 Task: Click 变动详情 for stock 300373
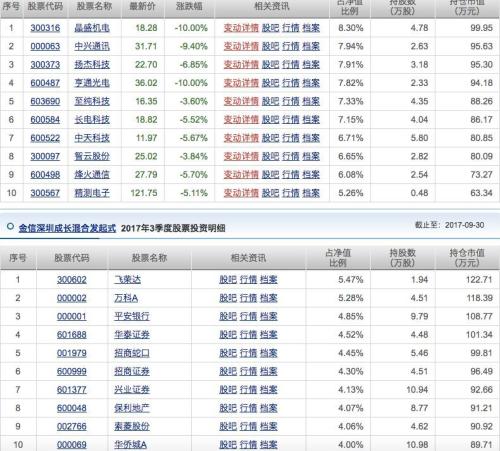[x=241, y=65]
